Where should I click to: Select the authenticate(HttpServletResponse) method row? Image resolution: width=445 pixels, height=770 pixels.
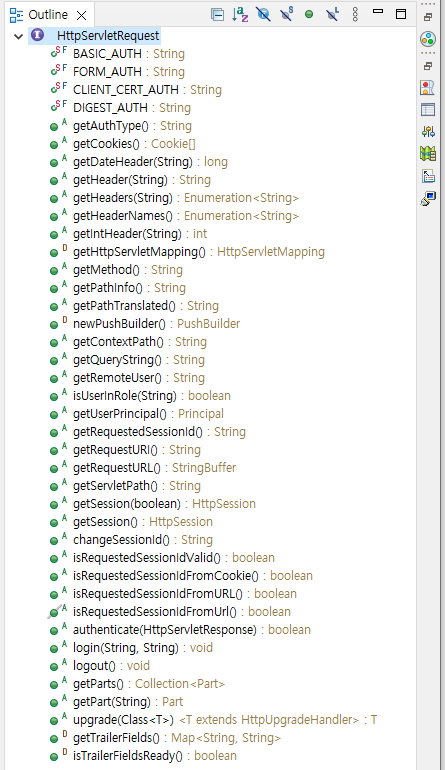(x=181, y=630)
